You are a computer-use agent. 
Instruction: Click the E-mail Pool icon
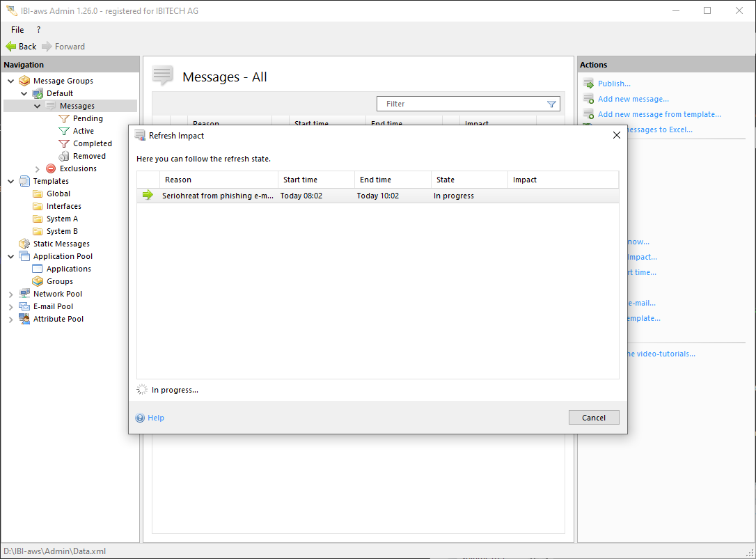(24, 306)
